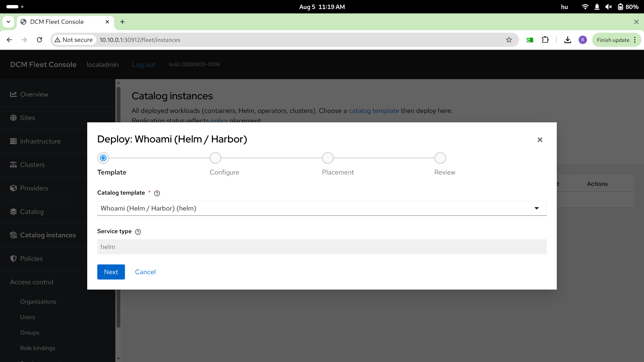Reload the page
This screenshot has width=644, height=362.
tap(40, 40)
